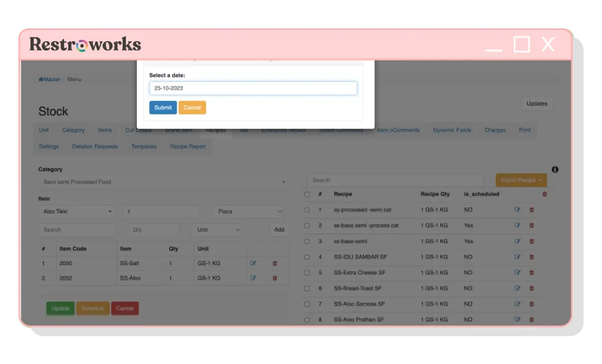Delete all recipes via header trash icon
The width and height of the screenshot is (602, 364).
(544, 193)
